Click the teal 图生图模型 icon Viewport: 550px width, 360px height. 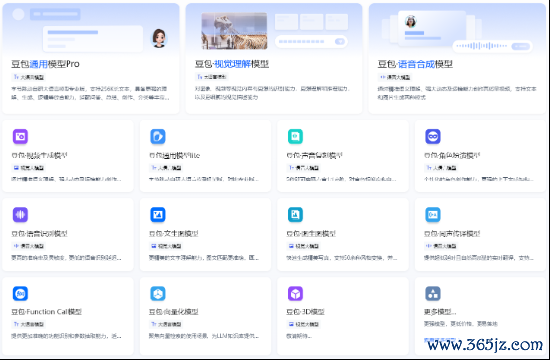click(295, 214)
